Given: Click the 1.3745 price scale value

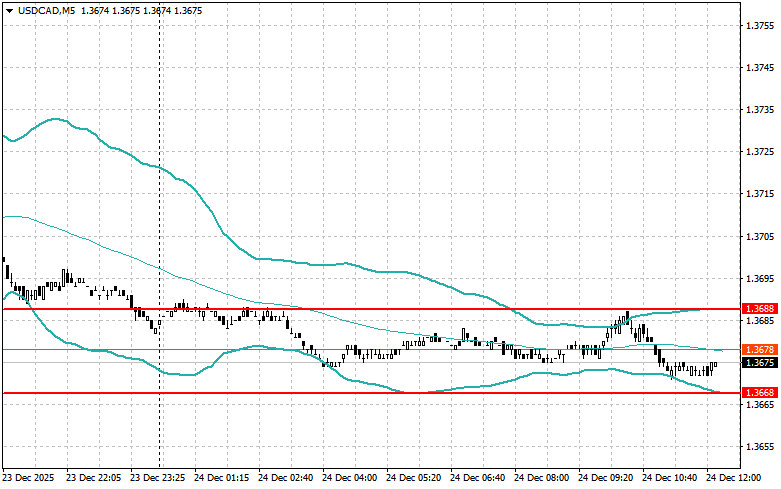Looking at the screenshot, I should click(760, 68).
